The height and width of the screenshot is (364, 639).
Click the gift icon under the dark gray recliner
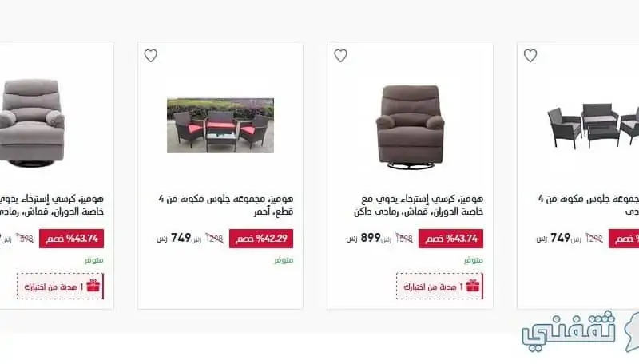pyautogui.click(x=473, y=286)
